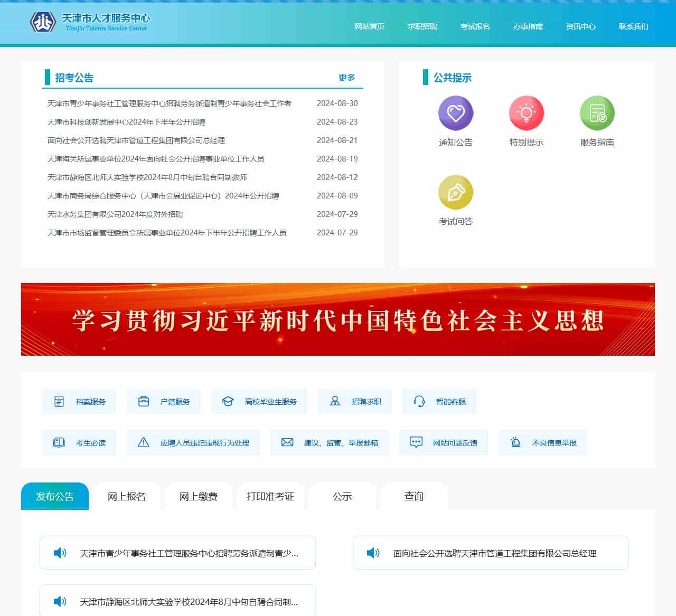Open the 特别提示 lightbulb icon
The image size is (676, 616).
point(526,113)
